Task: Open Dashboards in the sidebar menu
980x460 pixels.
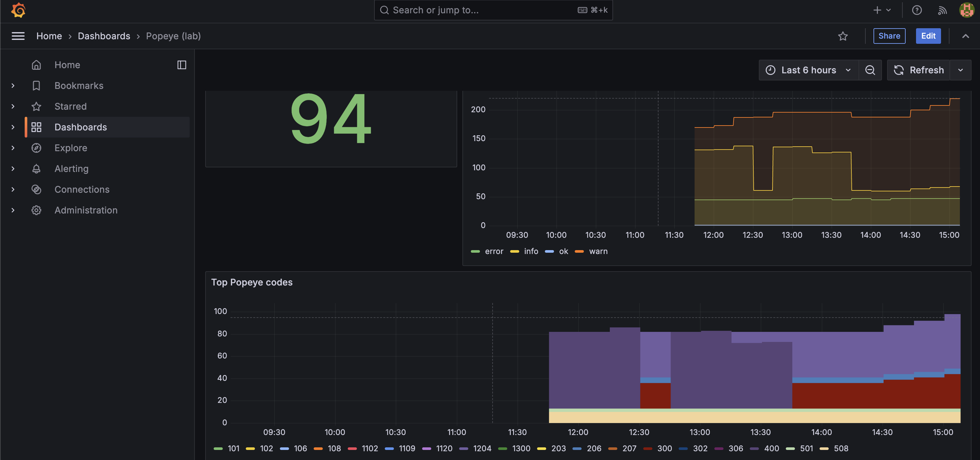Action: [81, 127]
